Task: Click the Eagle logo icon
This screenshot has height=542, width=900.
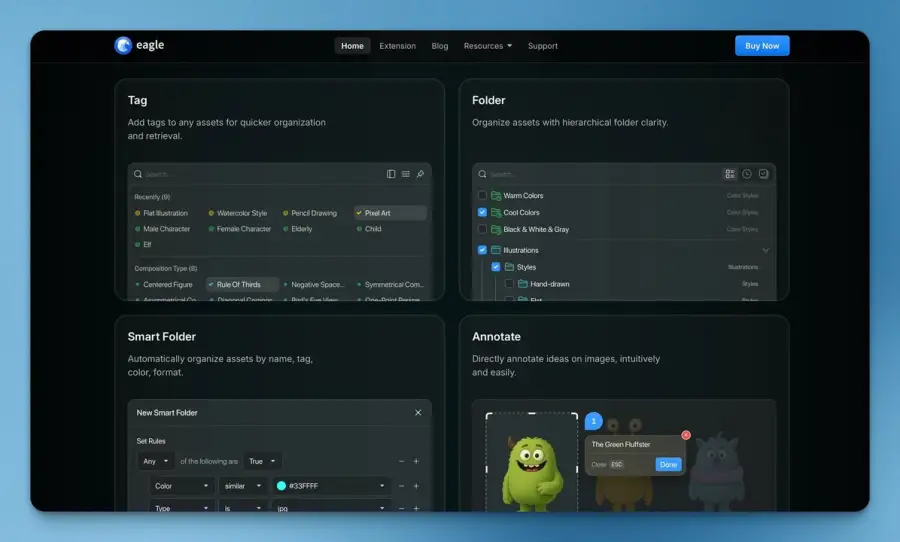Action: (123, 45)
